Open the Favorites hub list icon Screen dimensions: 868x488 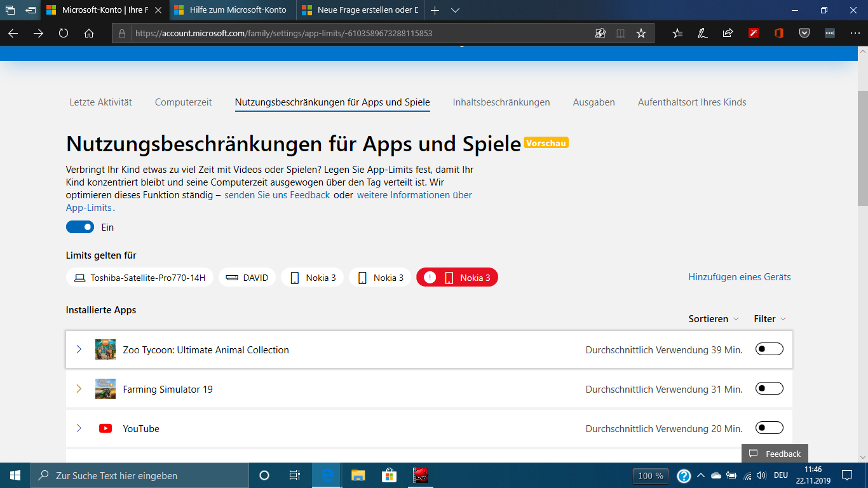pyautogui.click(x=677, y=33)
